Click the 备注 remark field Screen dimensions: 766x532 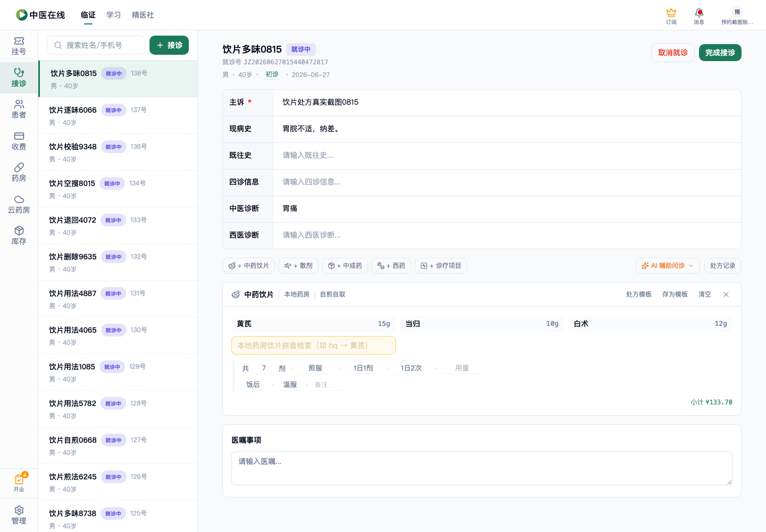tap(329, 385)
